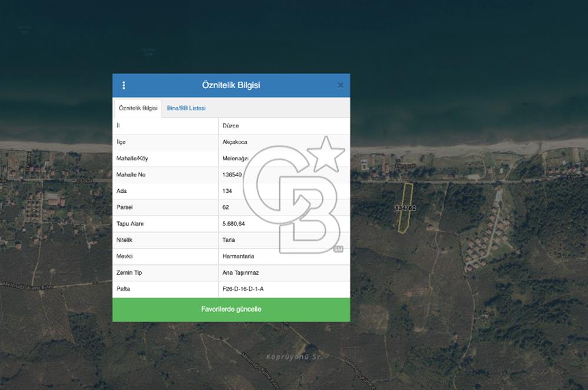Image resolution: width=588 pixels, height=390 pixels.
Task: Select the Tapu Alanı value 5.680,64
Action: point(233,224)
